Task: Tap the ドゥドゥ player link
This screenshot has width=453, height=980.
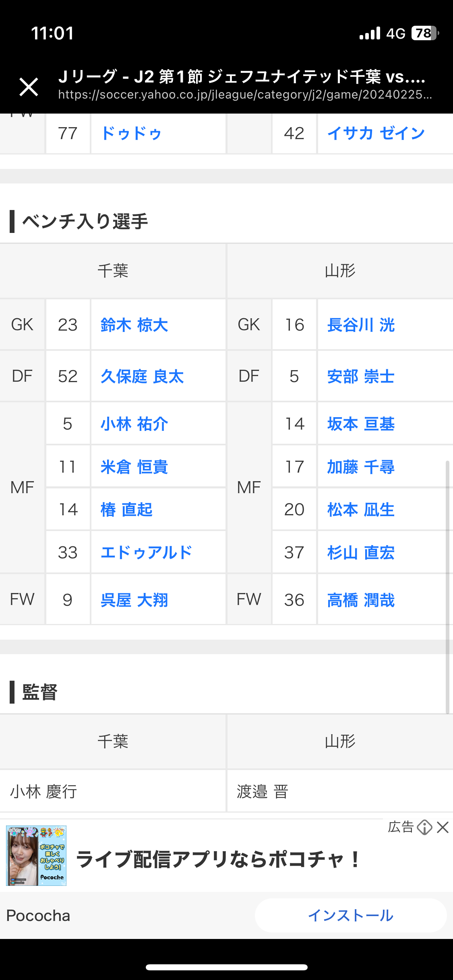Action: [x=131, y=134]
